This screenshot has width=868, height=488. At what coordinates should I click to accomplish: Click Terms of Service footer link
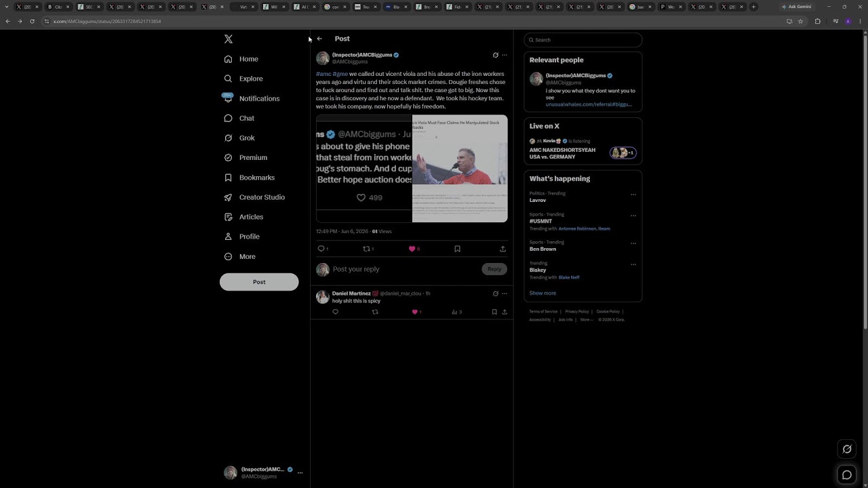click(x=542, y=312)
